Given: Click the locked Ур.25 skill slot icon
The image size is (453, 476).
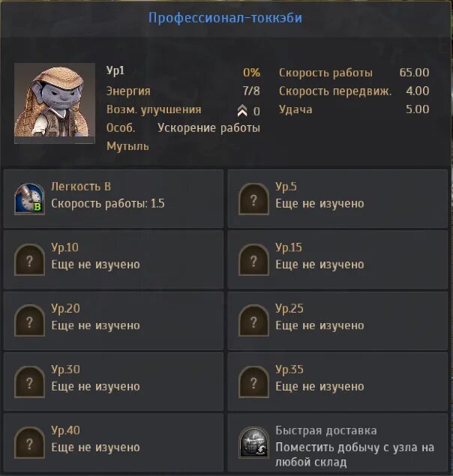Looking at the screenshot, I should tap(253, 321).
